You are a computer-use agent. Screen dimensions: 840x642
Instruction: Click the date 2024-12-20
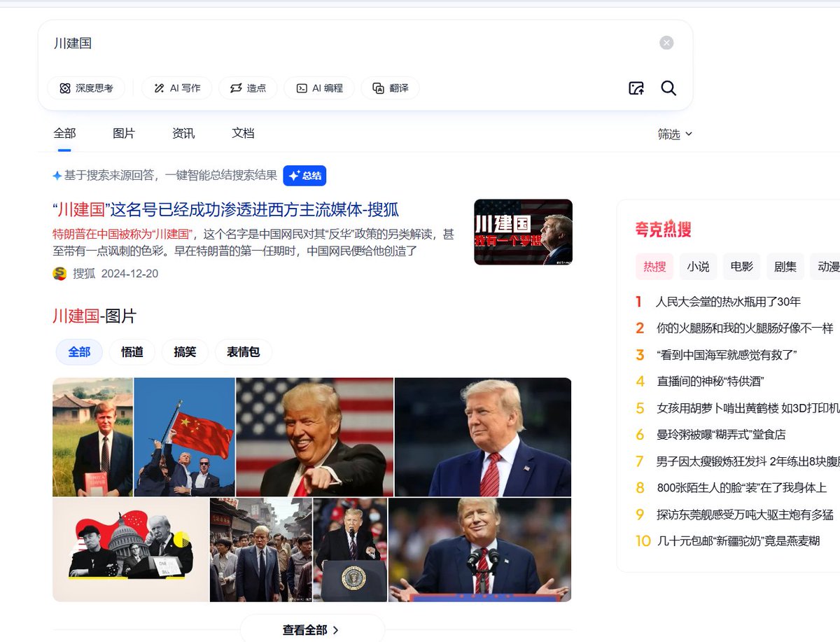click(129, 274)
